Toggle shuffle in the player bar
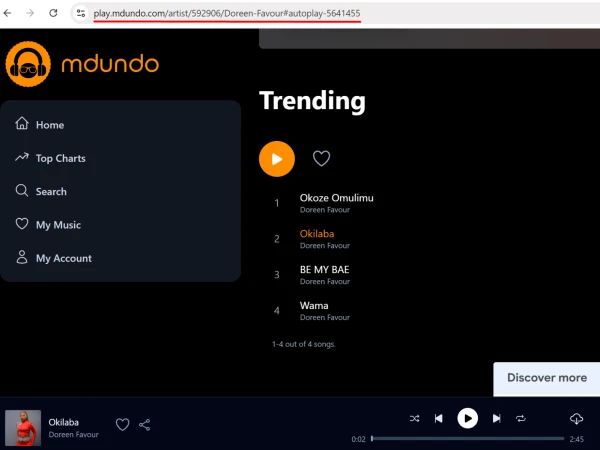The width and height of the screenshot is (600, 450). point(414,419)
